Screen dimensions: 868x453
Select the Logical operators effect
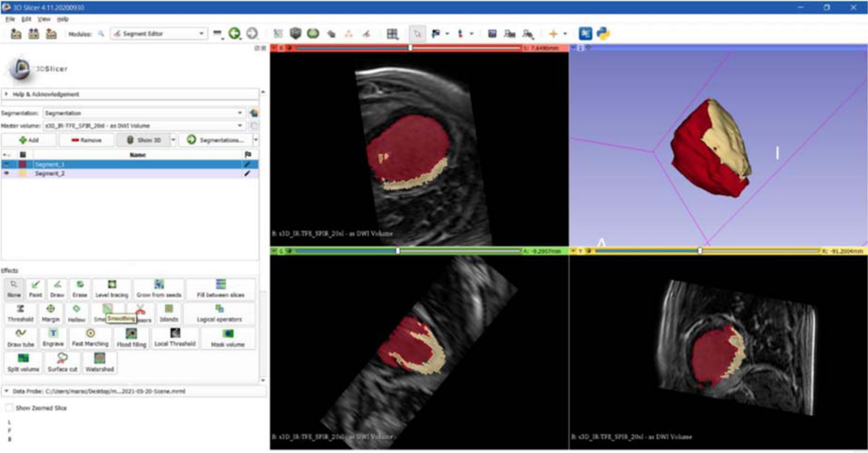tap(219, 313)
